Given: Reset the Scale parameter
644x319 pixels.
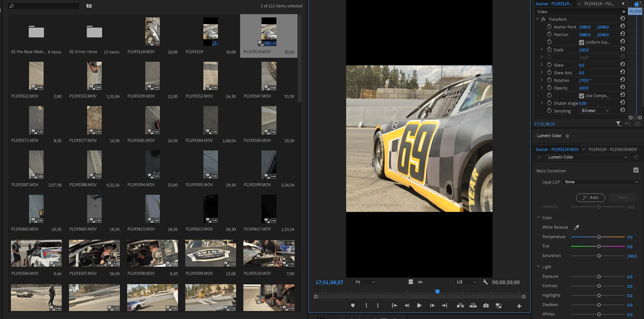Looking at the screenshot, I should pyautogui.click(x=623, y=49).
